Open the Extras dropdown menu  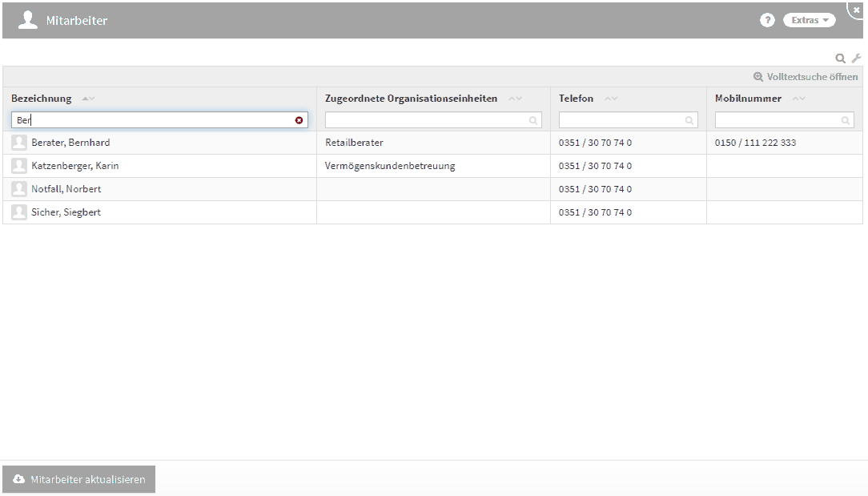[809, 20]
